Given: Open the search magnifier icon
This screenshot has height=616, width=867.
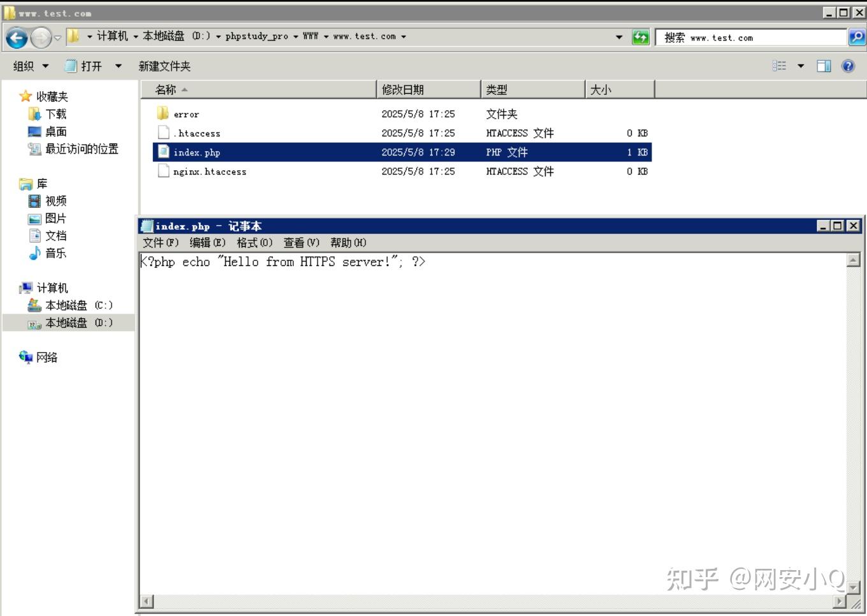Looking at the screenshot, I should point(856,37).
